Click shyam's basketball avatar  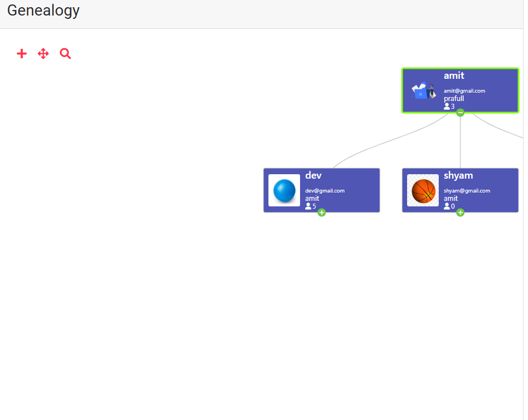coord(423,190)
